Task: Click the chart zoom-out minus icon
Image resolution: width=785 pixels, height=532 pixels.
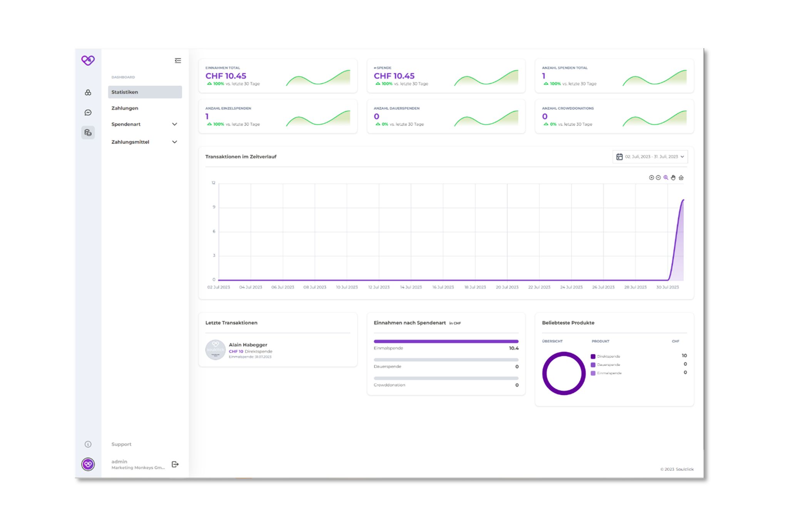Action: [658, 178]
